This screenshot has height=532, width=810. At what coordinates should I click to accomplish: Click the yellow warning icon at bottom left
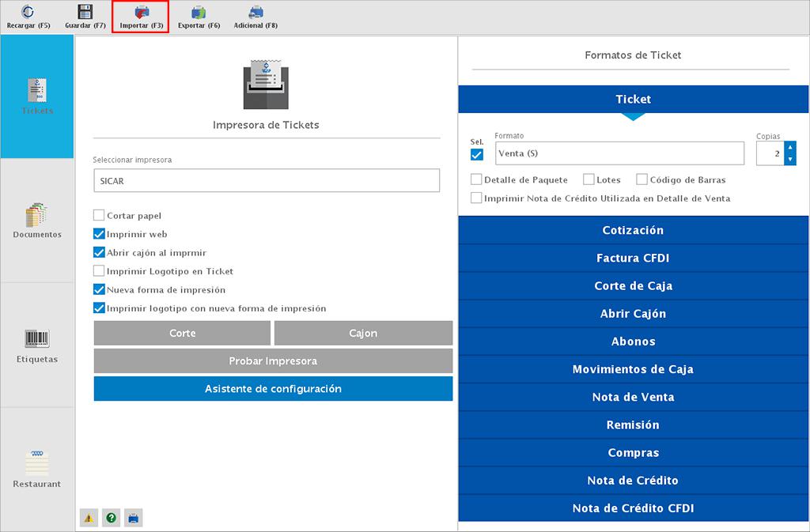coord(89,519)
